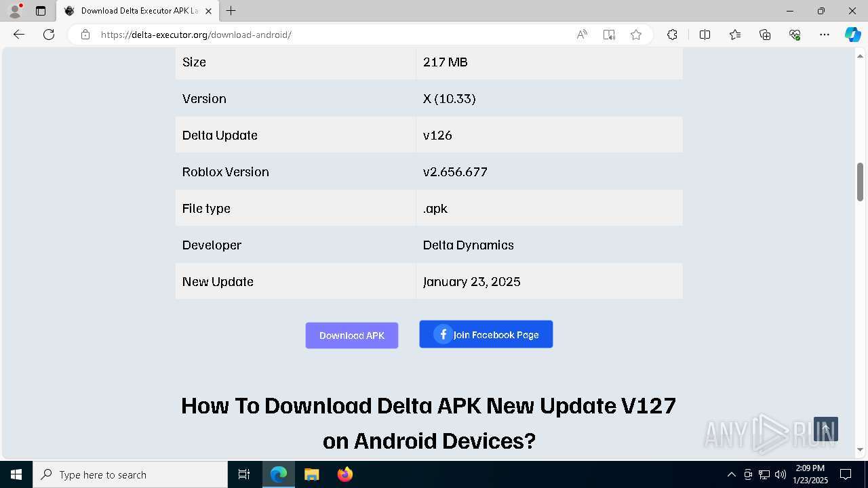The image size is (868, 488).
Task: Click the browser Back arrow
Action: click(x=19, y=35)
